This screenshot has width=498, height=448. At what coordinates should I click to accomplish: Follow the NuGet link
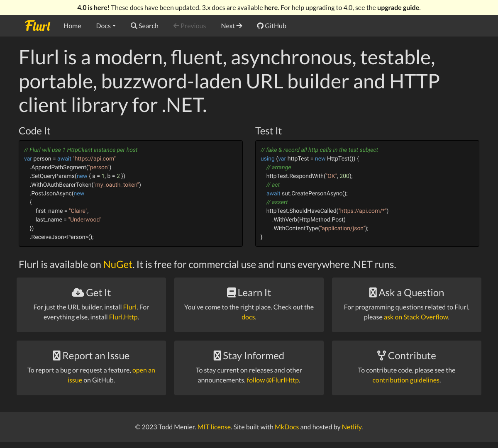click(x=118, y=264)
